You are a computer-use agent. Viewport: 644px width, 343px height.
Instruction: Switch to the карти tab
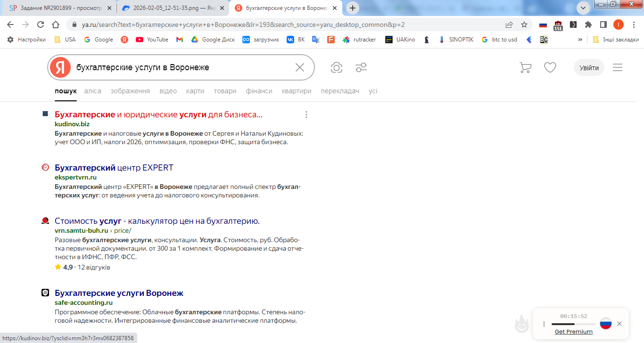195,91
